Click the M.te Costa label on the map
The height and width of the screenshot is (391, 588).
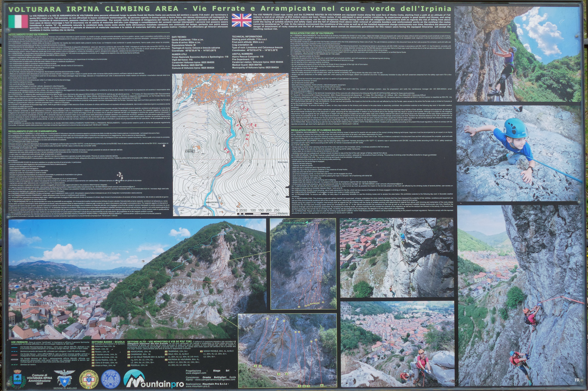283,162
